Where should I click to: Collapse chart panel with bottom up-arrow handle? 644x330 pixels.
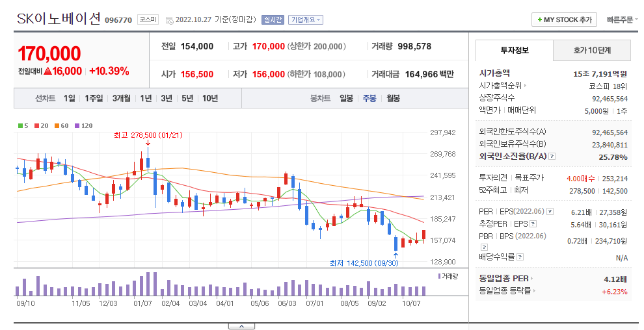pos(241,326)
